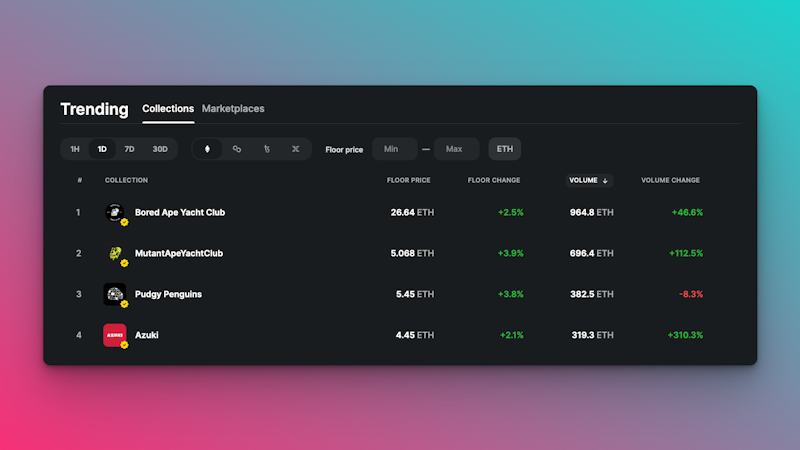Click the Max floor price field
This screenshot has width=800, height=450.
click(x=457, y=149)
